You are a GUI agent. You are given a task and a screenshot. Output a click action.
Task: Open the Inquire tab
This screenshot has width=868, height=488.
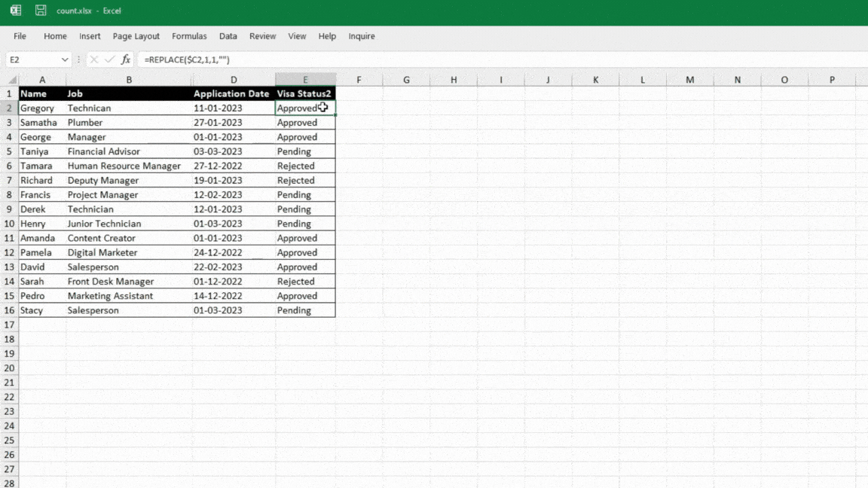click(361, 35)
